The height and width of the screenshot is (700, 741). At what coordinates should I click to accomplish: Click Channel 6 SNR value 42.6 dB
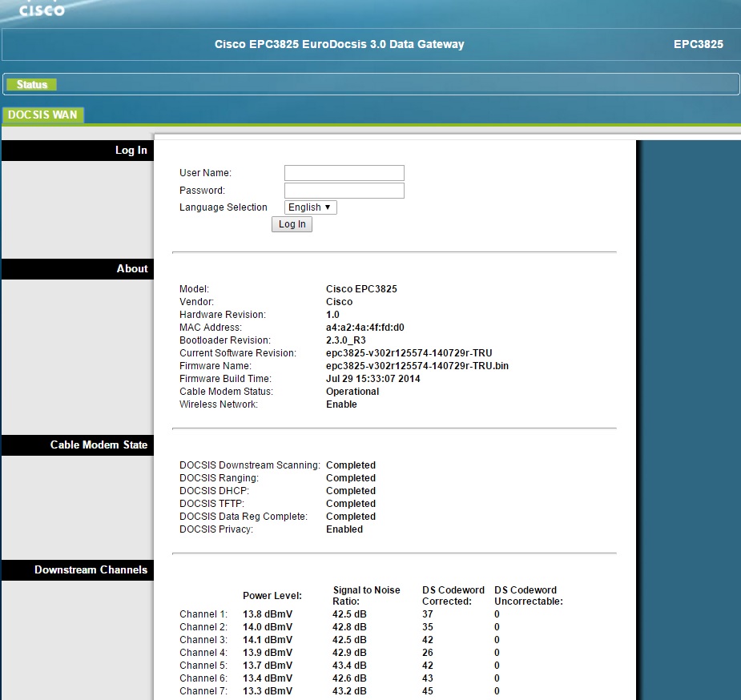tap(349, 678)
